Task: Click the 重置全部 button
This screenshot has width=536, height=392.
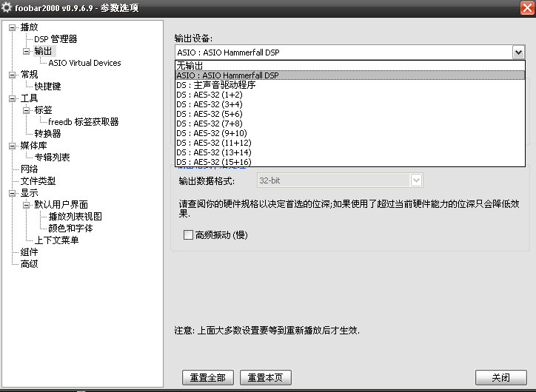Action: (208, 377)
